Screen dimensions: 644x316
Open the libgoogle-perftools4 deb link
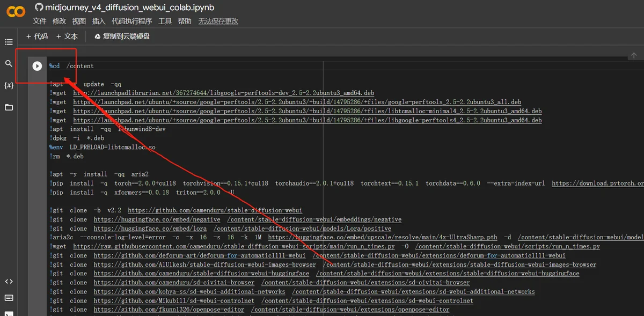point(308,120)
